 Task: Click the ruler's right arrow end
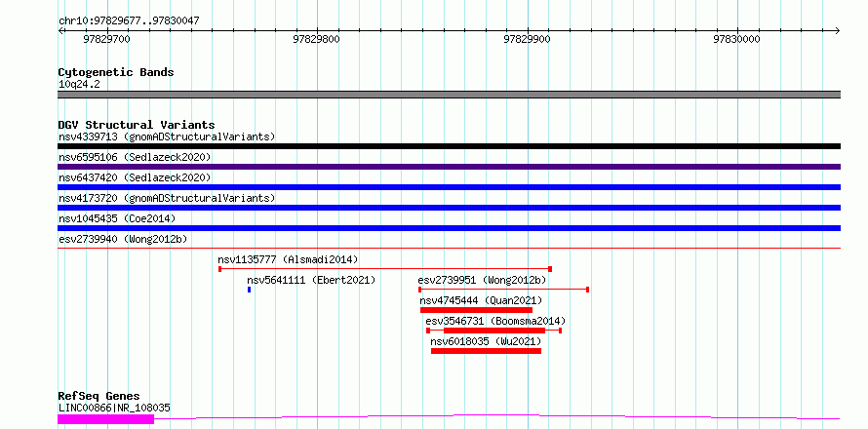click(x=838, y=30)
